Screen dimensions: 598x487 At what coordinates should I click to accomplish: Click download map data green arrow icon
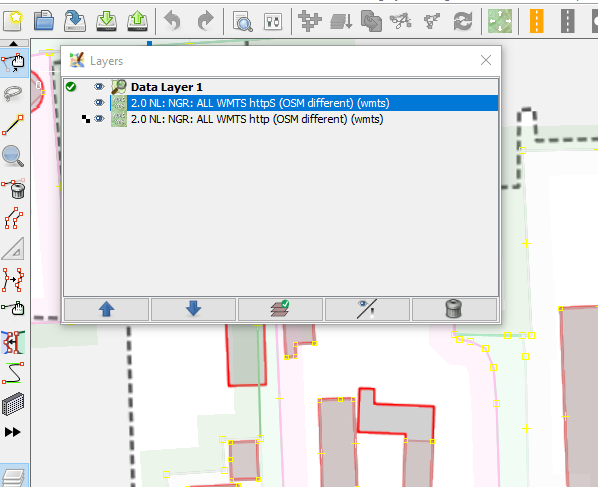tap(106, 21)
